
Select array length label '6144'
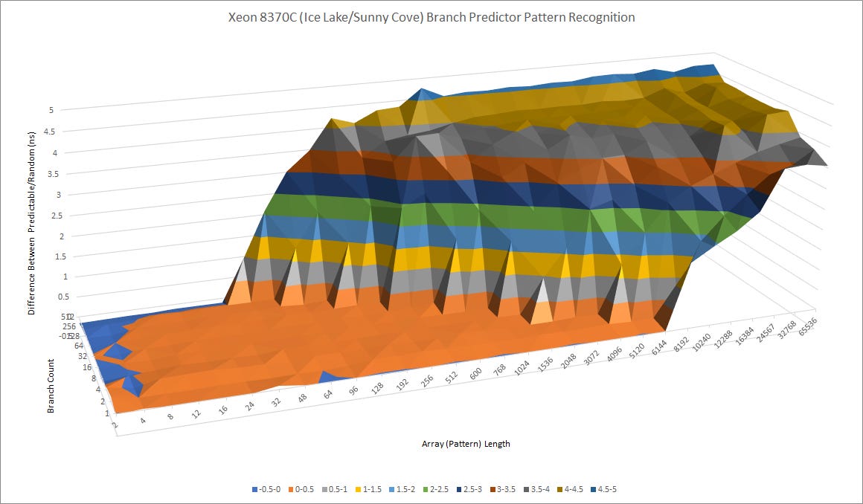(x=659, y=349)
